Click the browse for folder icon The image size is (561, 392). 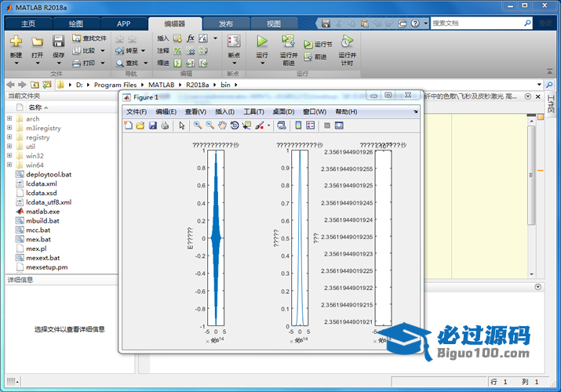coord(47,85)
